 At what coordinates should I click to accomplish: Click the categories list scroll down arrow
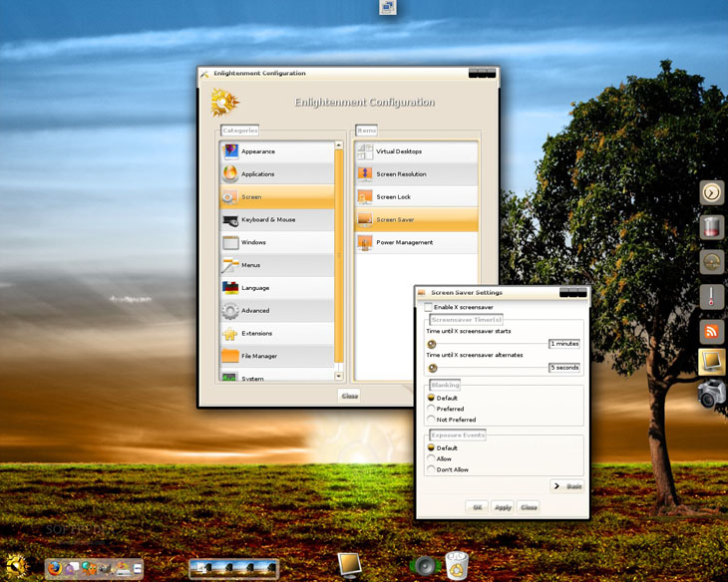(x=339, y=377)
